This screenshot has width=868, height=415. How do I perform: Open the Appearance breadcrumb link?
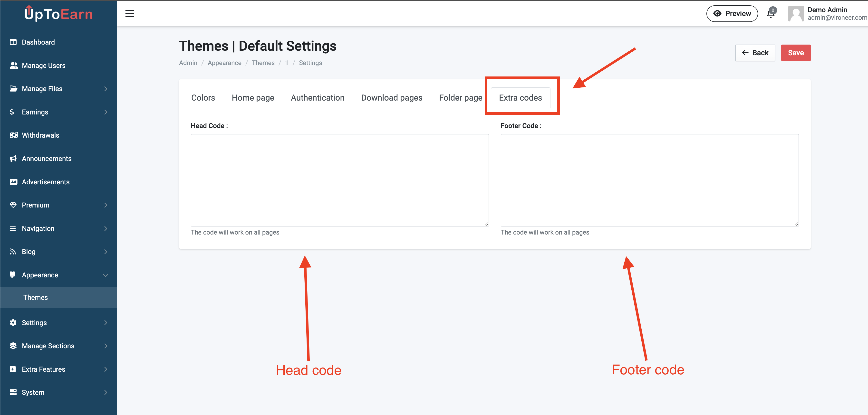[224, 63]
